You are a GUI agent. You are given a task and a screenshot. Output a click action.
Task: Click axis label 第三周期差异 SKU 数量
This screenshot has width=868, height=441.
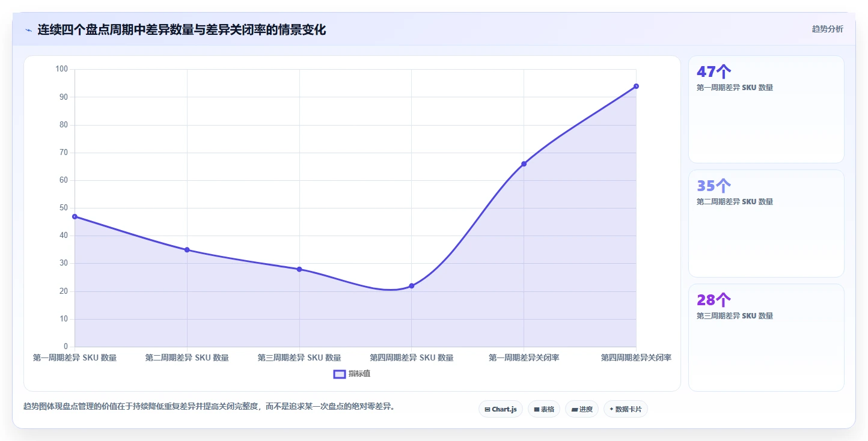point(299,358)
